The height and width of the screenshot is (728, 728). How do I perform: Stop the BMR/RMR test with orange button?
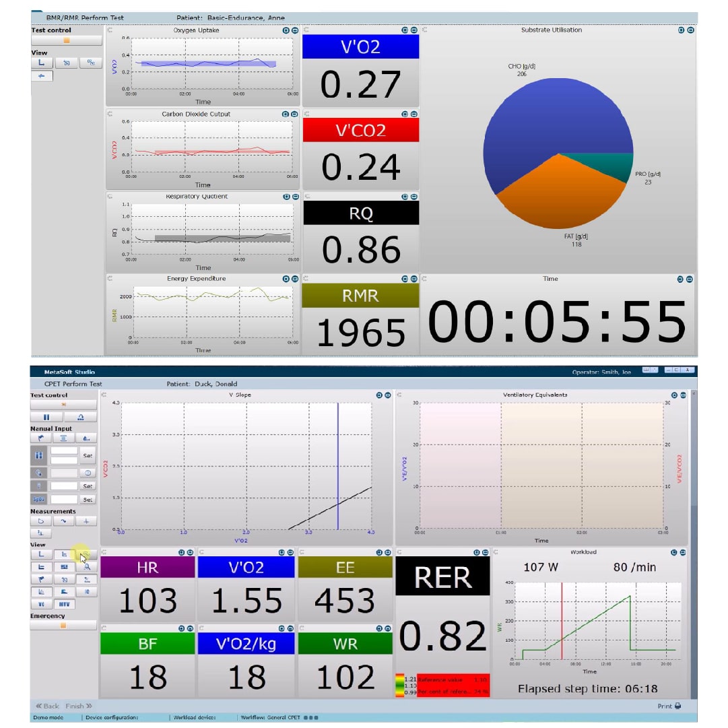66,40
